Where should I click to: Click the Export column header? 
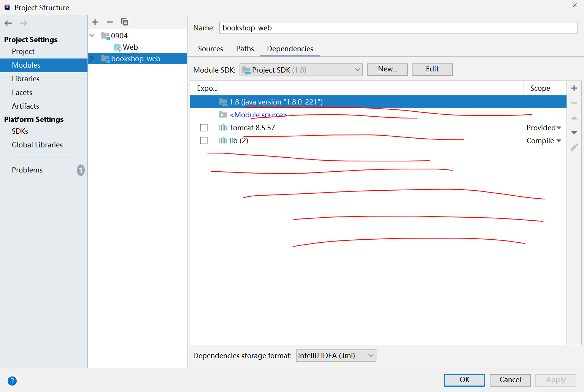click(x=207, y=88)
